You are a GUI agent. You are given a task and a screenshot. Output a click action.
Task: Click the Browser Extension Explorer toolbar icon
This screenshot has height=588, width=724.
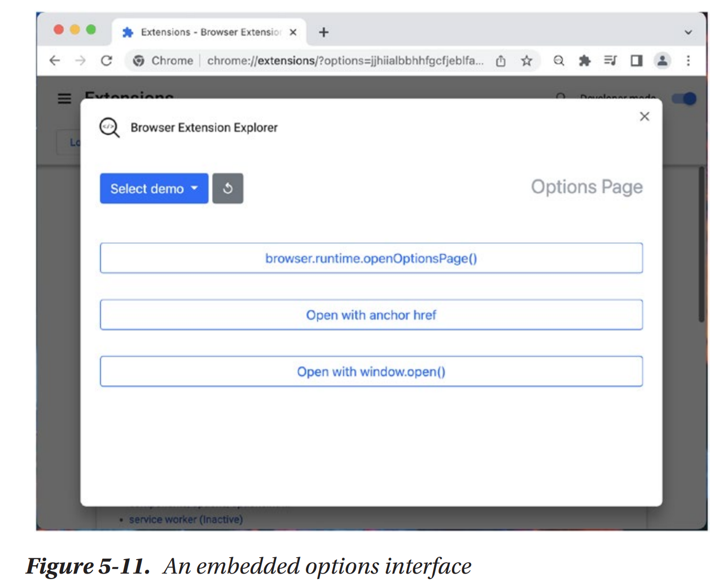[x=559, y=61]
